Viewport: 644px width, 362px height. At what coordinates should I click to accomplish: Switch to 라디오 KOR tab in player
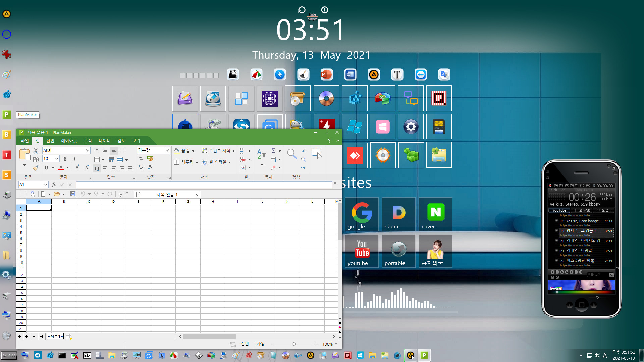click(581, 210)
